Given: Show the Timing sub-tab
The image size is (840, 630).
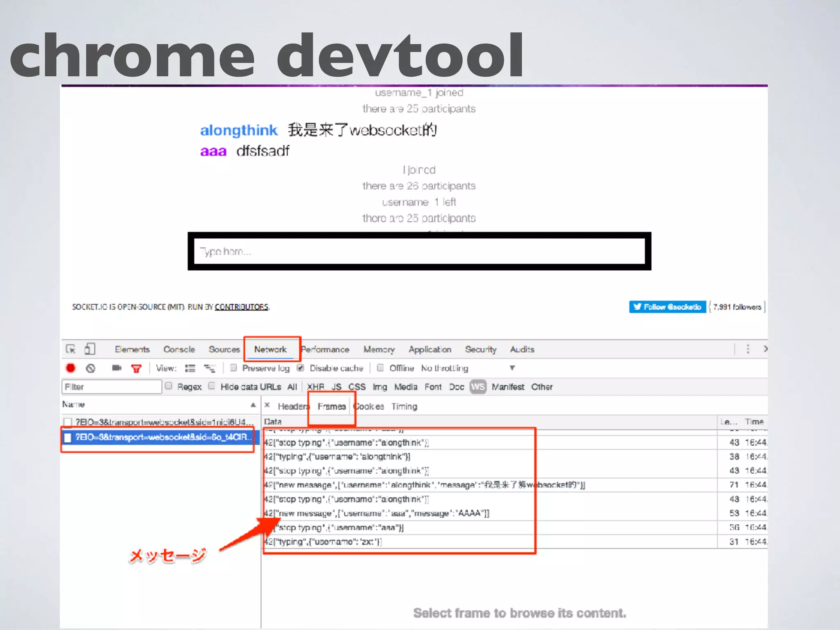Looking at the screenshot, I should (x=404, y=406).
